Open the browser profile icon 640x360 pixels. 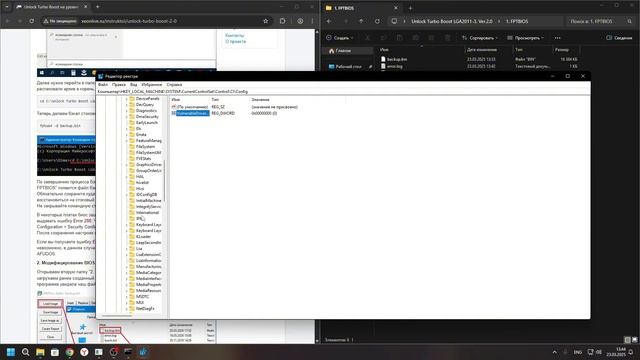[x=300, y=21]
